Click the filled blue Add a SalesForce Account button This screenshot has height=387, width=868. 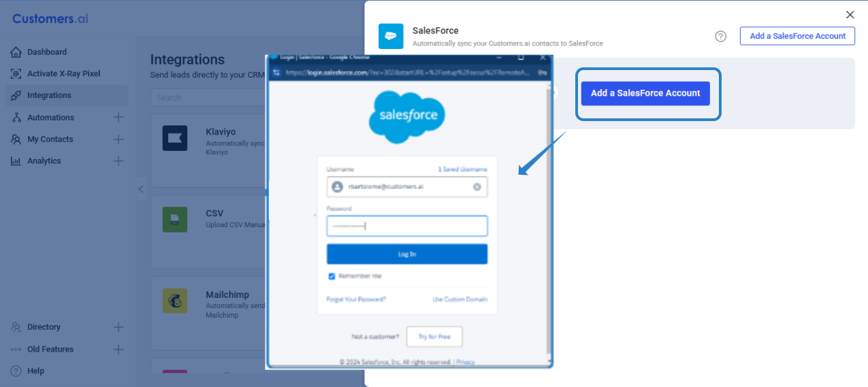tap(645, 93)
